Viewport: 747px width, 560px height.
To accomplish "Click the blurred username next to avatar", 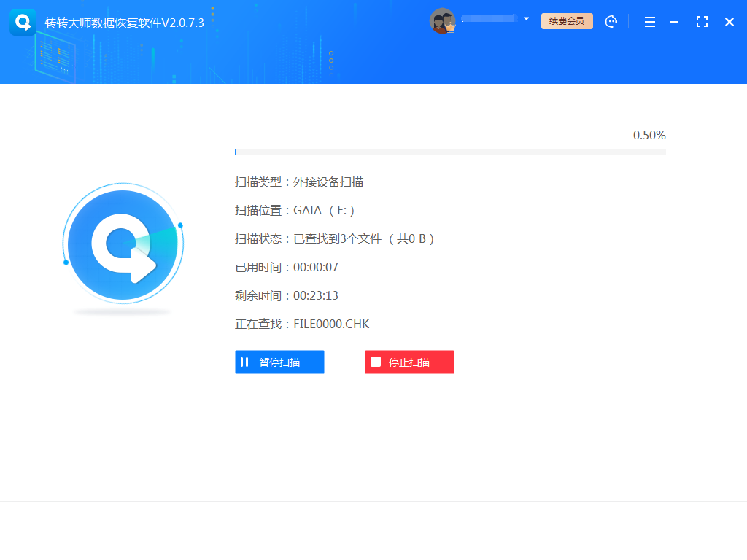I will coord(489,18).
